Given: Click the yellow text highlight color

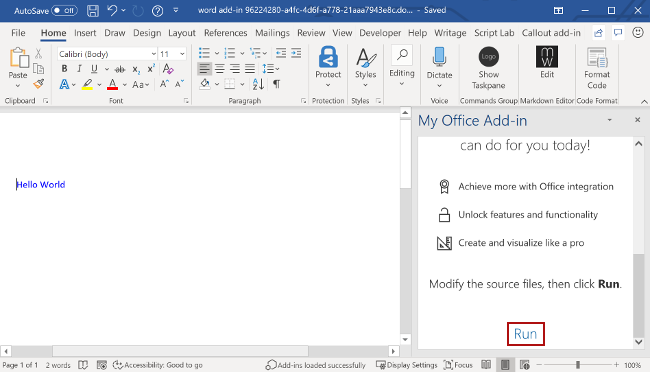Looking at the screenshot, I should click(x=87, y=84).
